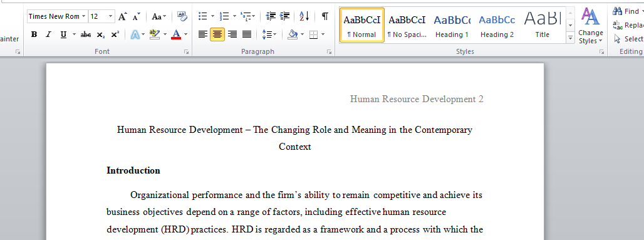Click the Text Effects icon
Image resolution: width=644 pixels, height=240 pixels.
pyautogui.click(x=135, y=34)
